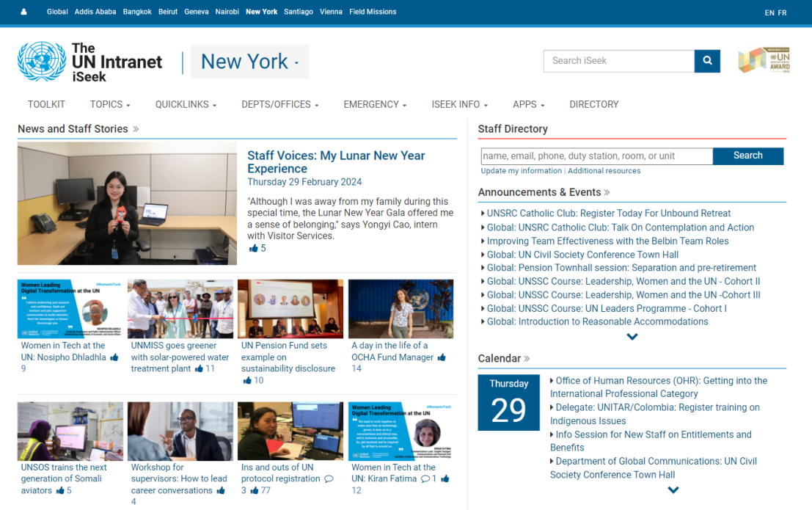Open the Toolkit menu item
The width and height of the screenshot is (812, 510).
46,104
